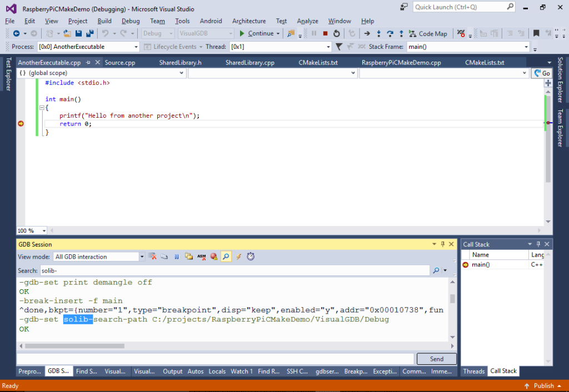Toggle the search highlight magnifier in GDB Session
Image resolution: width=569 pixels, height=392 pixels.
(x=224, y=256)
